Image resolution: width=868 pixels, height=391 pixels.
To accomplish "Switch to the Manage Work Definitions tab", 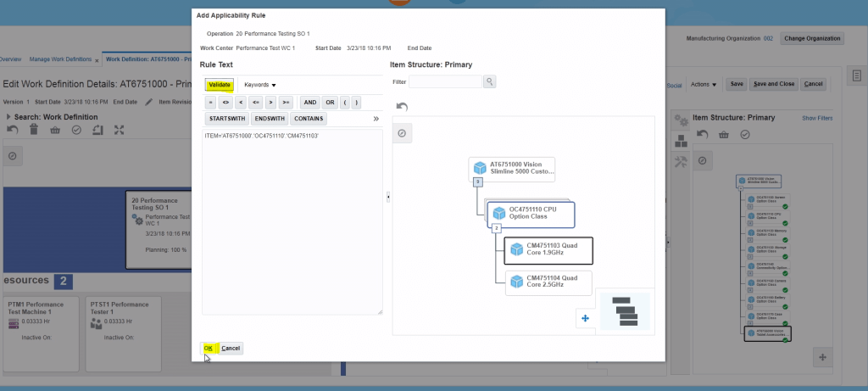I will pos(60,59).
